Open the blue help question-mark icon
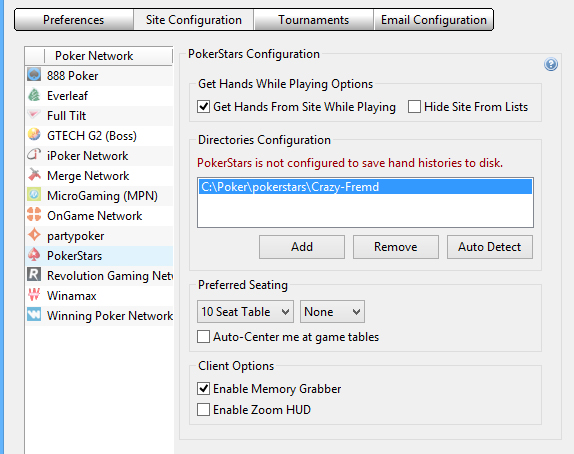The height and width of the screenshot is (454, 574). [551, 64]
